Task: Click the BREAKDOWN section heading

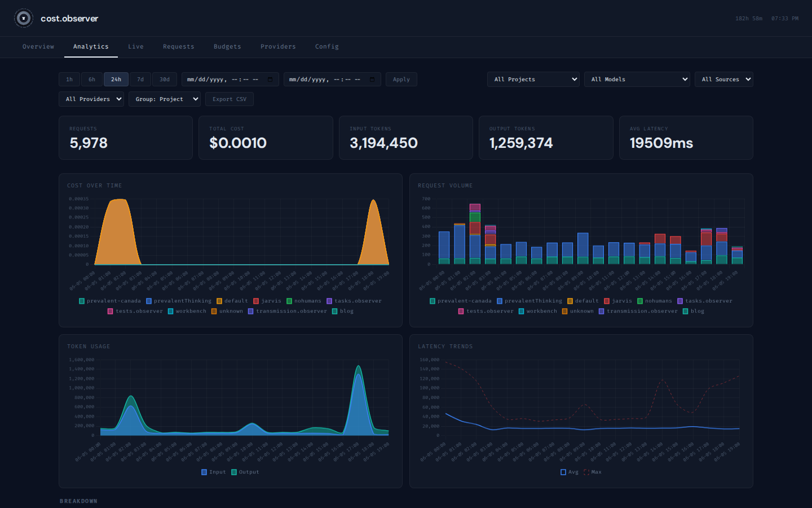Action: point(78,501)
